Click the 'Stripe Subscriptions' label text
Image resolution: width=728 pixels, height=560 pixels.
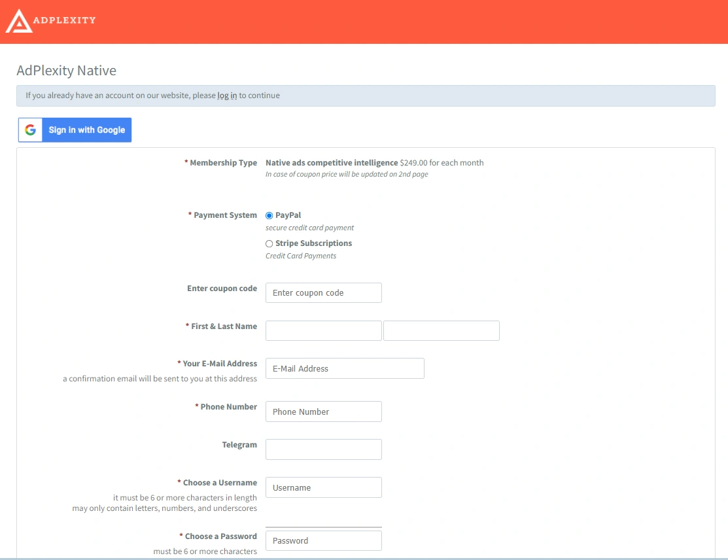[x=314, y=243]
